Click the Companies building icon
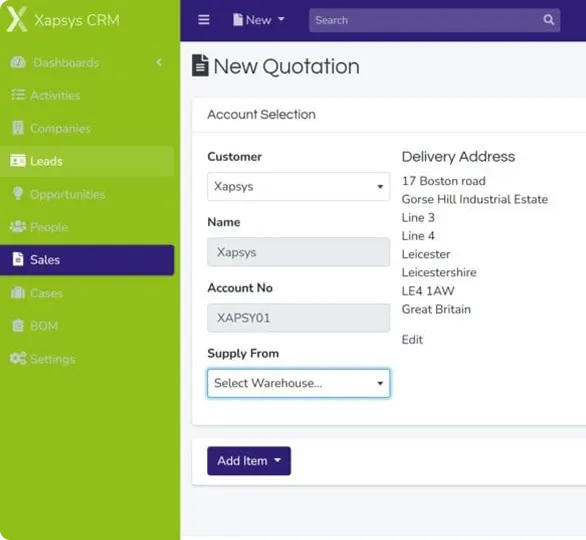The image size is (586, 540). pos(18,128)
